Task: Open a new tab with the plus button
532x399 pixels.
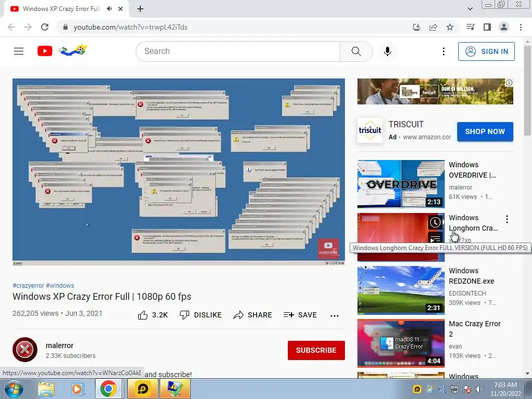Action: pyautogui.click(x=140, y=9)
